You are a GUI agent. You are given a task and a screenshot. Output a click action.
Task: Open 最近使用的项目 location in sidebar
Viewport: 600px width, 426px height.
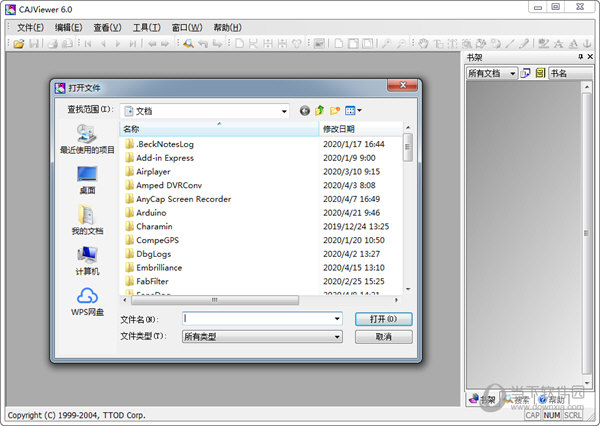(87, 139)
